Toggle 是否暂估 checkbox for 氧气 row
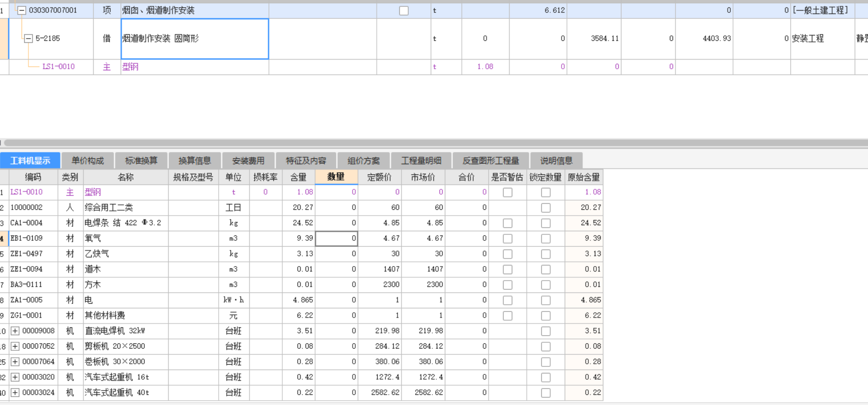 (507, 239)
